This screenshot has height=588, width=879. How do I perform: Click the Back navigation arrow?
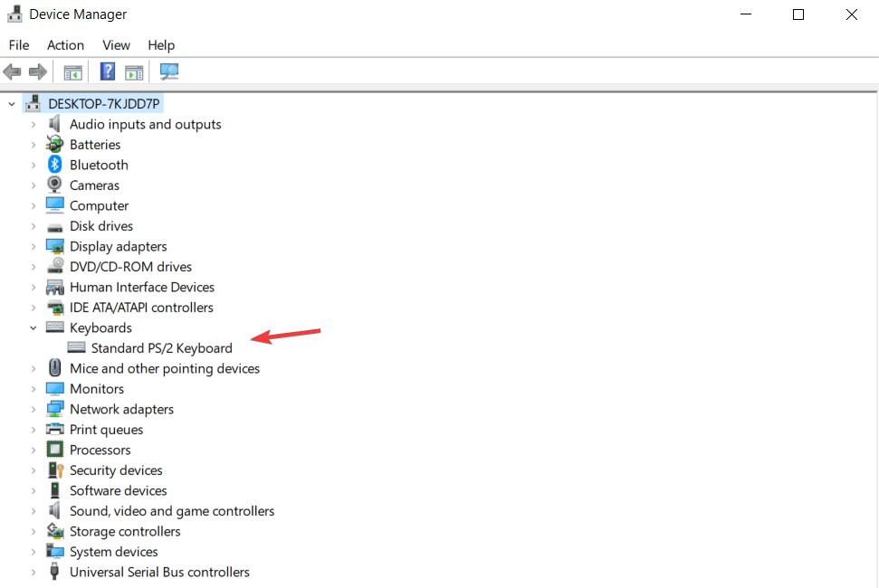13,71
